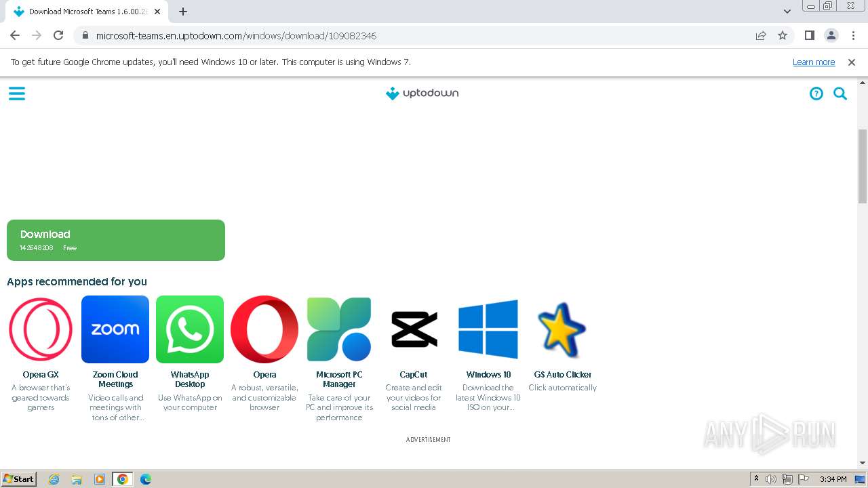
Task: Click the WhatsApp Desktop app icon
Action: 190,329
